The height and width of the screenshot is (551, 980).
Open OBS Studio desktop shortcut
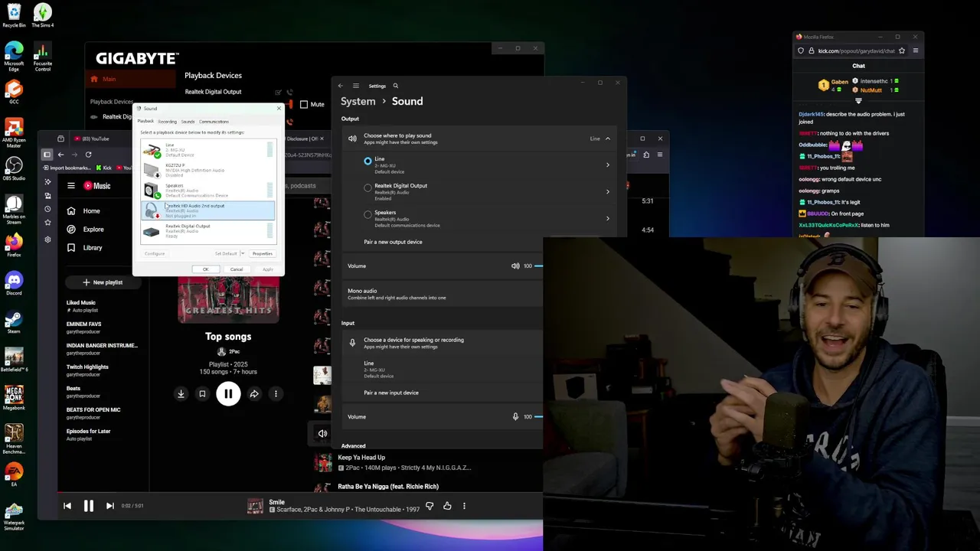tap(14, 169)
